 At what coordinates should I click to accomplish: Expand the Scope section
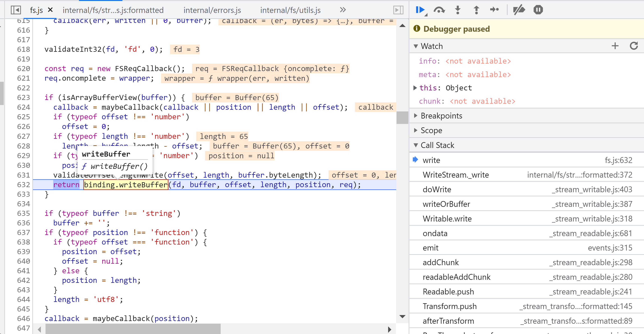coord(431,131)
